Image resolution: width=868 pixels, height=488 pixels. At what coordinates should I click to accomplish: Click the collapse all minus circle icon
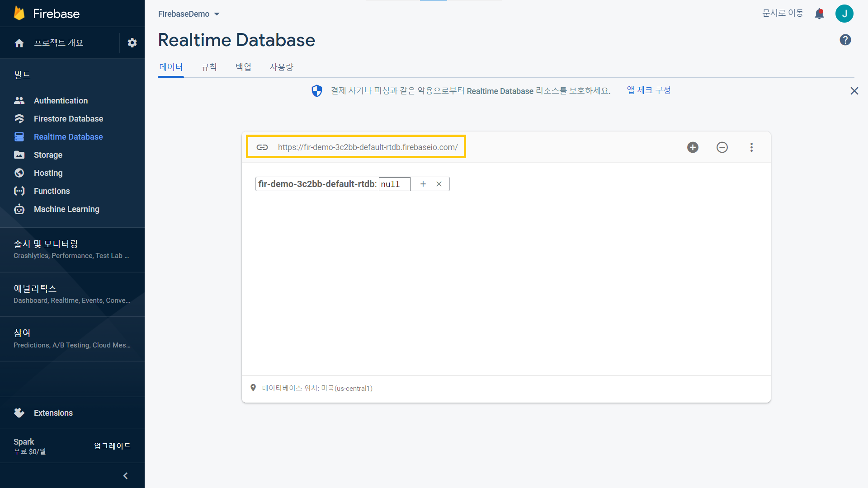coord(722,147)
